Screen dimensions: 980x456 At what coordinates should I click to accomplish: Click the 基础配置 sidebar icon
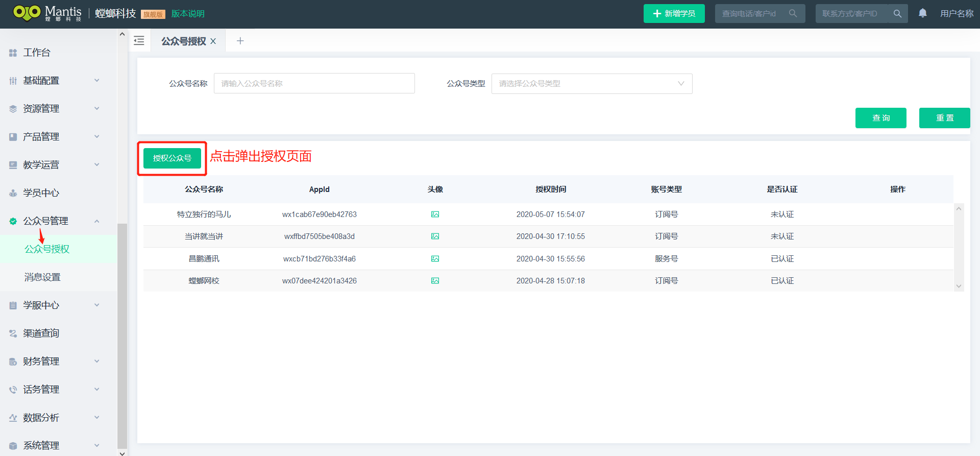tap(13, 81)
